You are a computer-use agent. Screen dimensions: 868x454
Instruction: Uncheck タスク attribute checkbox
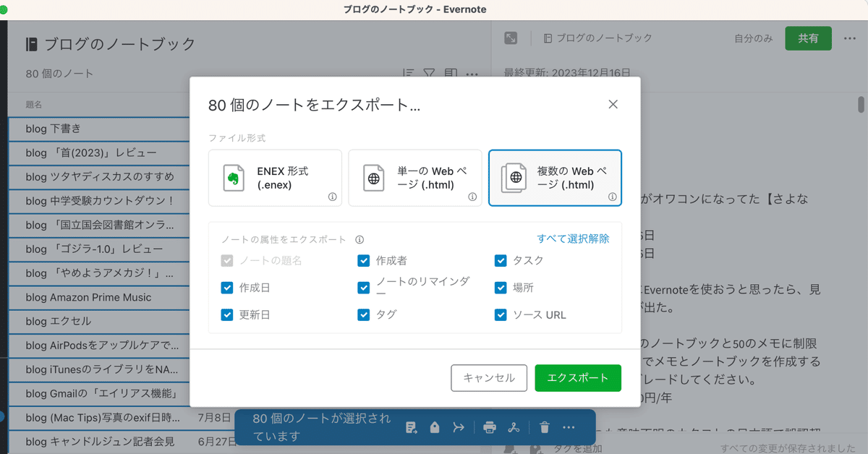click(x=501, y=260)
